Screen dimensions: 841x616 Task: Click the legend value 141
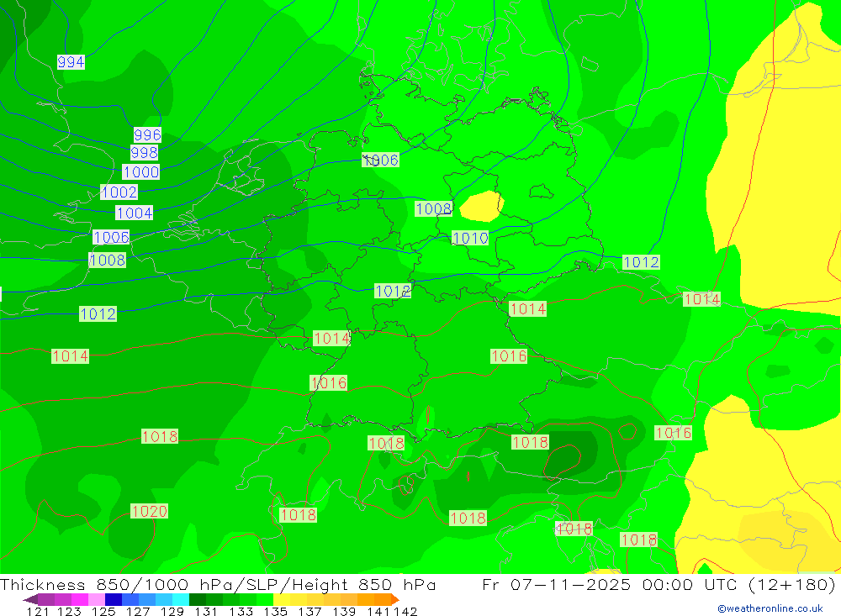378,612
